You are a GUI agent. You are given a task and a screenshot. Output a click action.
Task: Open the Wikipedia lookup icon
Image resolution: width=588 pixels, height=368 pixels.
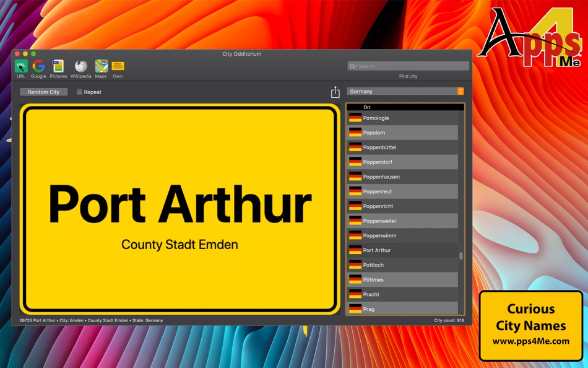click(80, 66)
